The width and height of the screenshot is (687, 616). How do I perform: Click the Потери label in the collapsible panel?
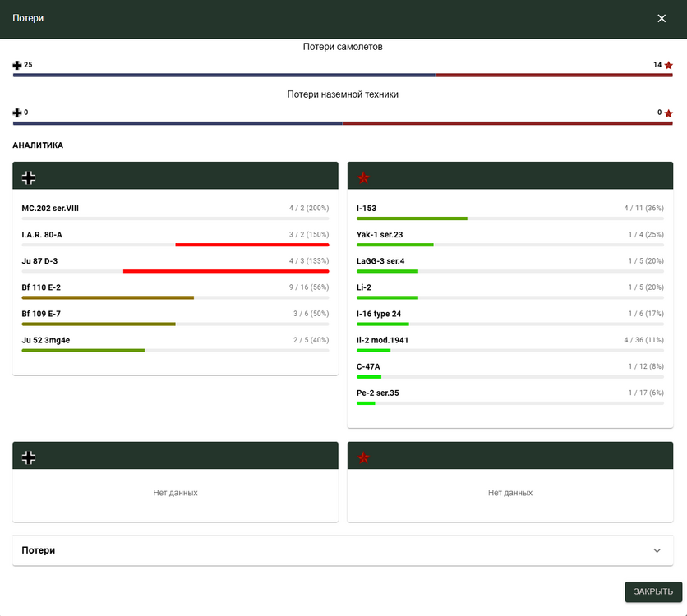tap(38, 550)
